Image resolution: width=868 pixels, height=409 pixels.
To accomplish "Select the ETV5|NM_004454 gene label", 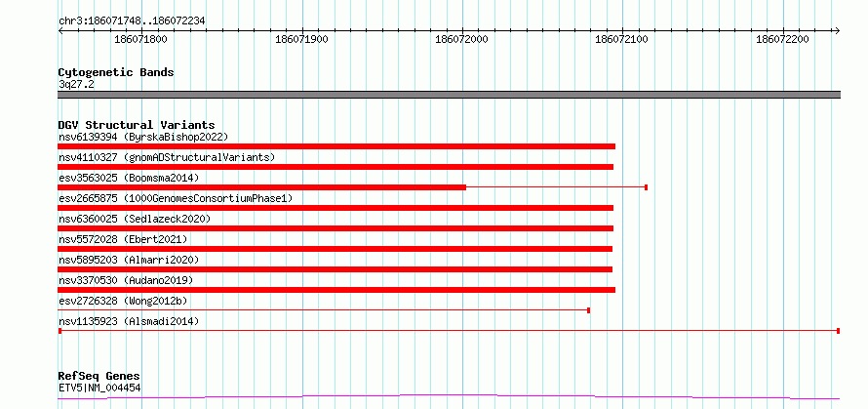I will 99,388.
